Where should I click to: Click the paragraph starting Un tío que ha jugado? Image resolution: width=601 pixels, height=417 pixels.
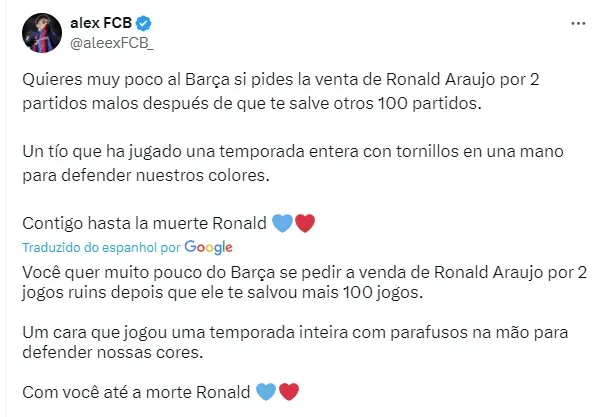293,163
